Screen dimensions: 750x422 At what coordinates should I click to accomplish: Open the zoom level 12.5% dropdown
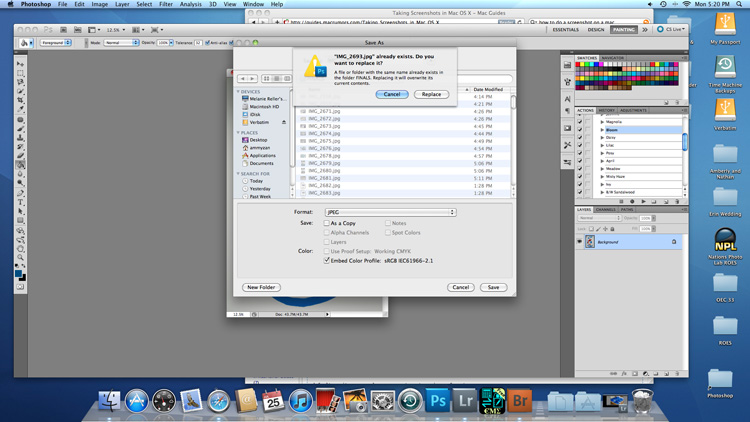(115, 30)
